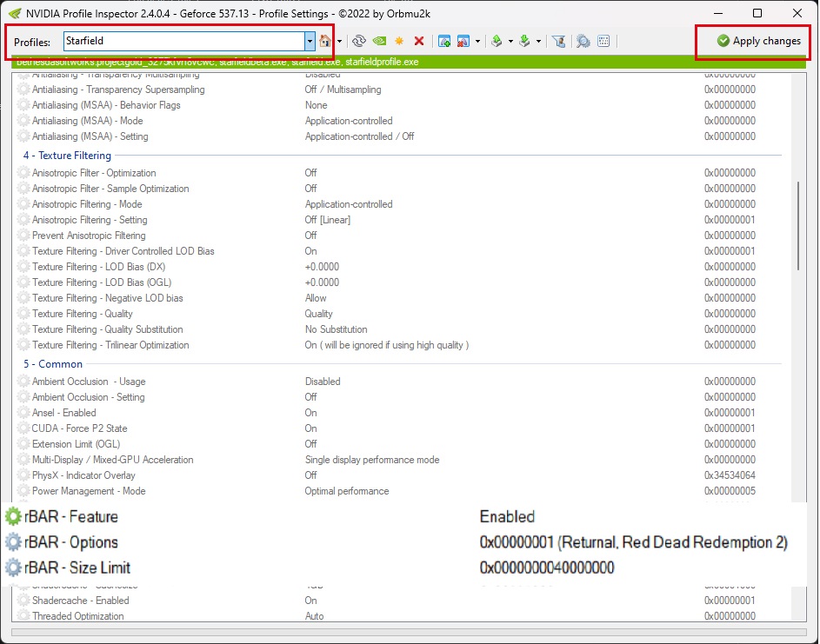Delete the current profile with the red X
Viewport: 820px width, 644px height.
419,41
